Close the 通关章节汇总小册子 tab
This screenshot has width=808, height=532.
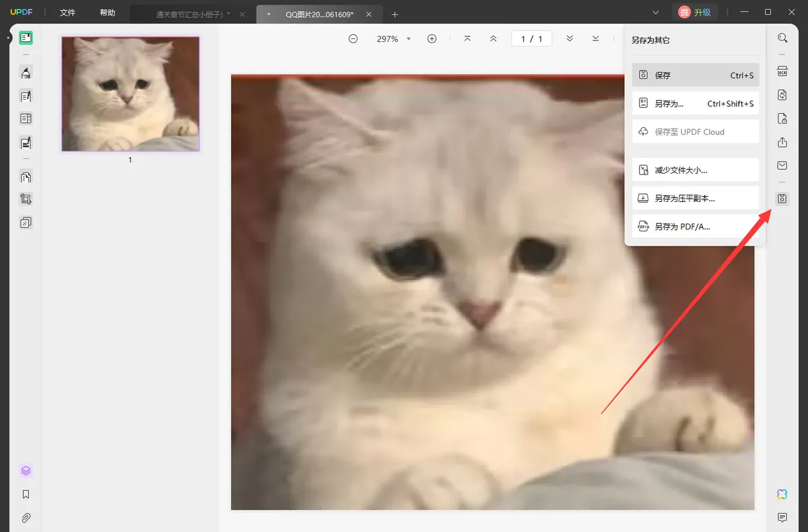(x=242, y=14)
